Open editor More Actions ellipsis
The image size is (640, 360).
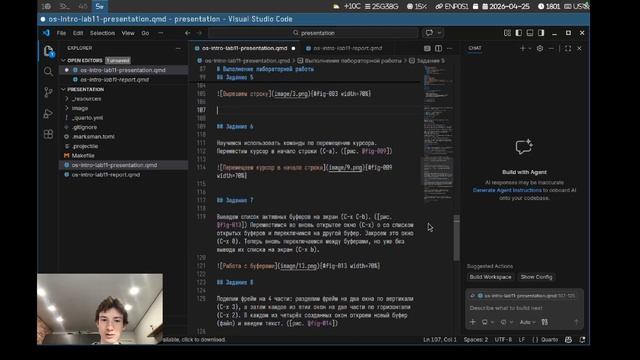click(449, 48)
